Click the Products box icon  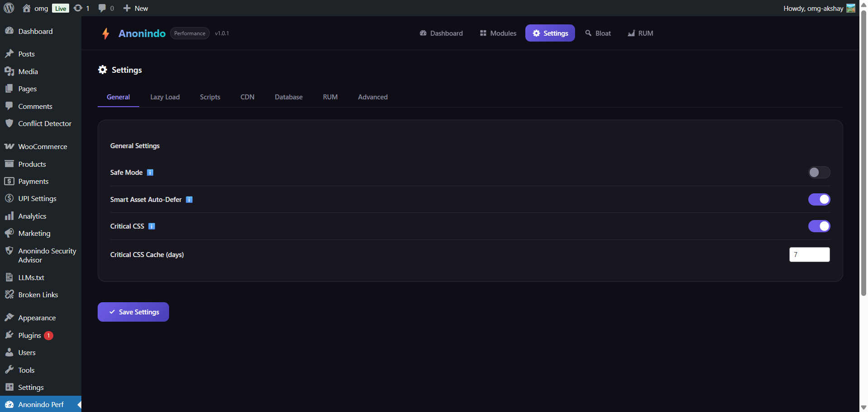click(x=9, y=164)
